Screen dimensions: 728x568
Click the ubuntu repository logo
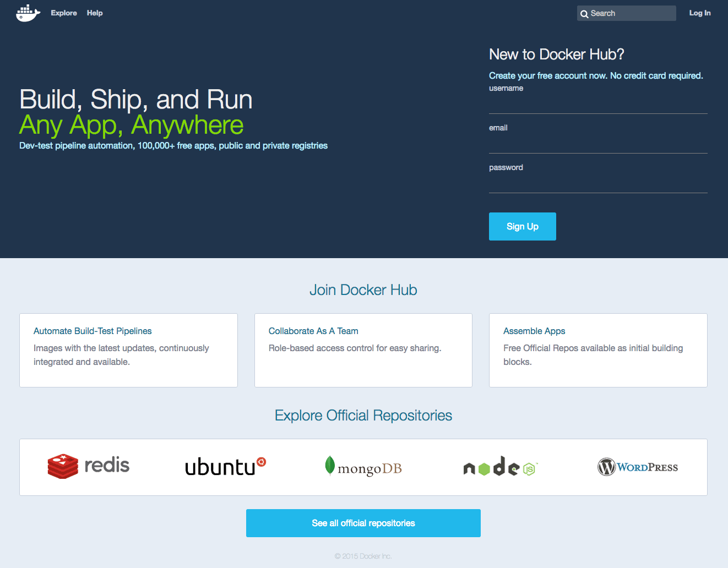point(220,466)
